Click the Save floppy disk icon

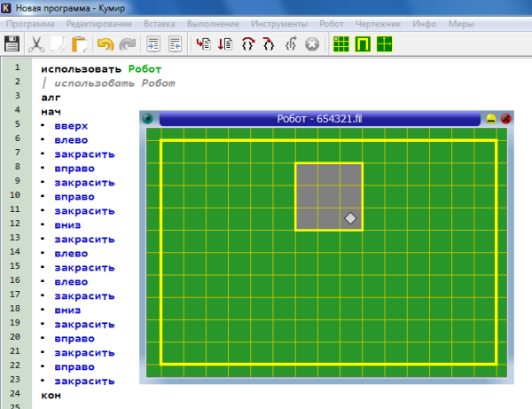tap(12, 43)
